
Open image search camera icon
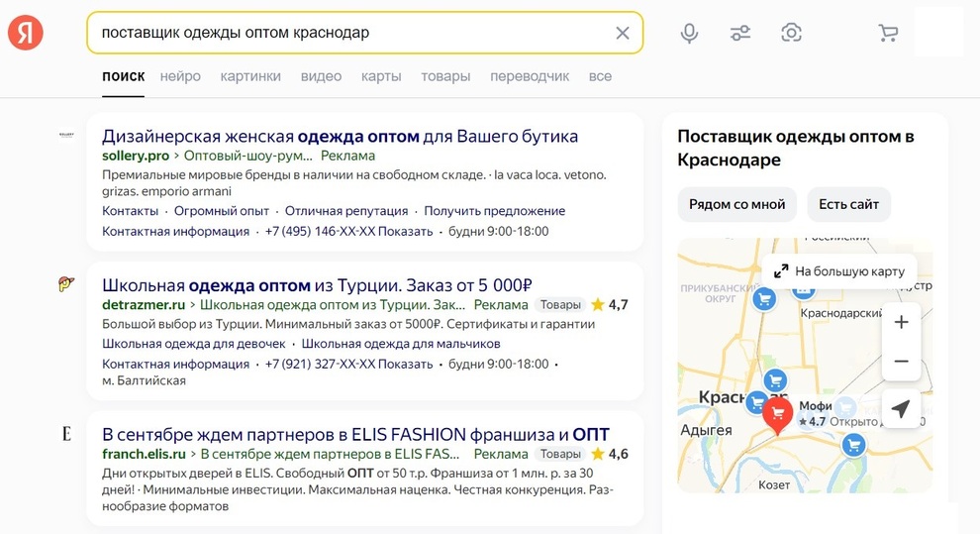(791, 33)
